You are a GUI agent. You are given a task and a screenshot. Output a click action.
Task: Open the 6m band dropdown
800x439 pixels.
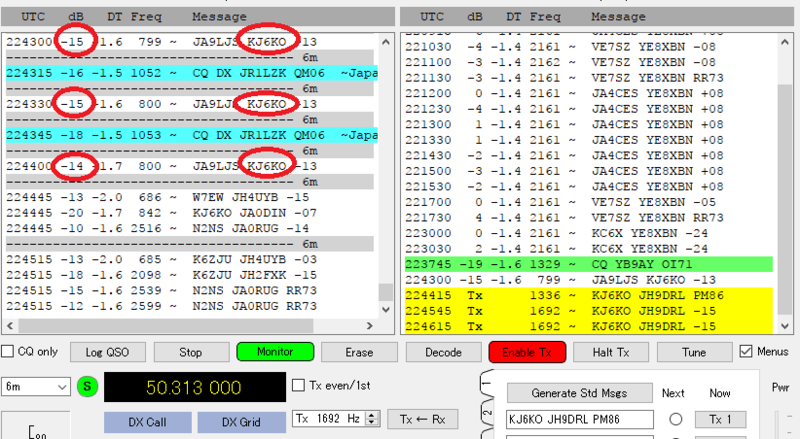coord(35,386)
